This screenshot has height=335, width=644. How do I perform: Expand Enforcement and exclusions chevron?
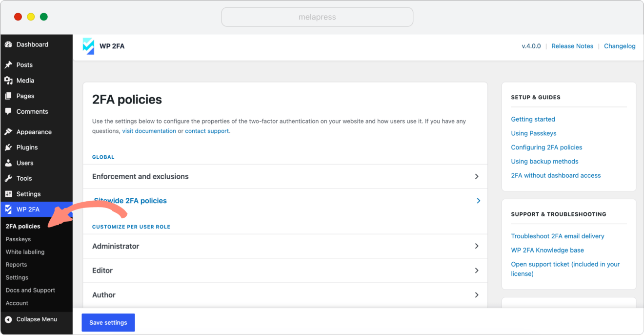pyautogui.click(x=477, y=177)
